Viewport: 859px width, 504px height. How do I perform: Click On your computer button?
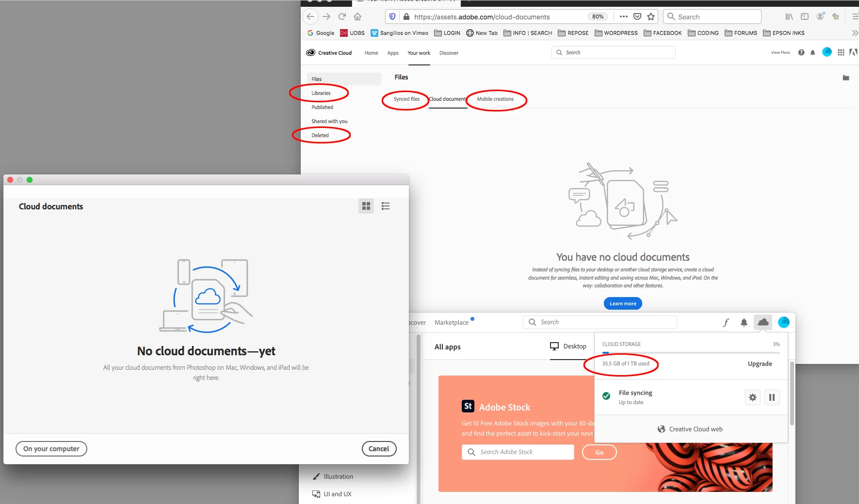point(51,449)
